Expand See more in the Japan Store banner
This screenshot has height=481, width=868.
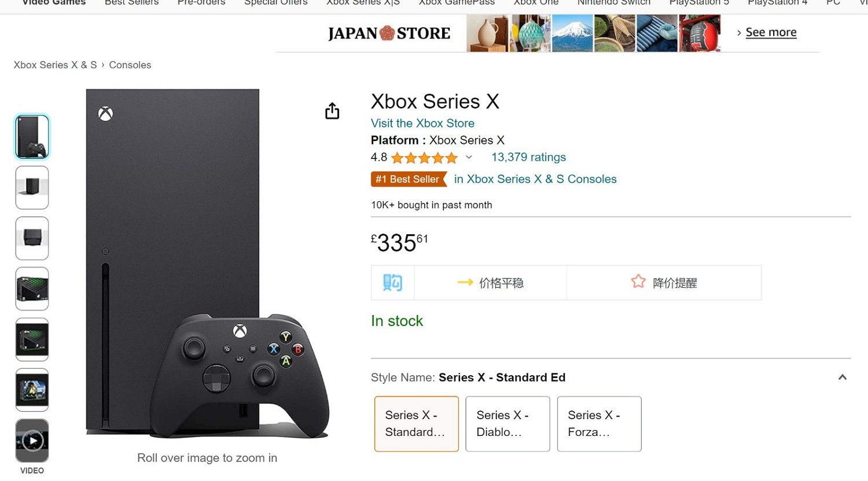[771, 32]
